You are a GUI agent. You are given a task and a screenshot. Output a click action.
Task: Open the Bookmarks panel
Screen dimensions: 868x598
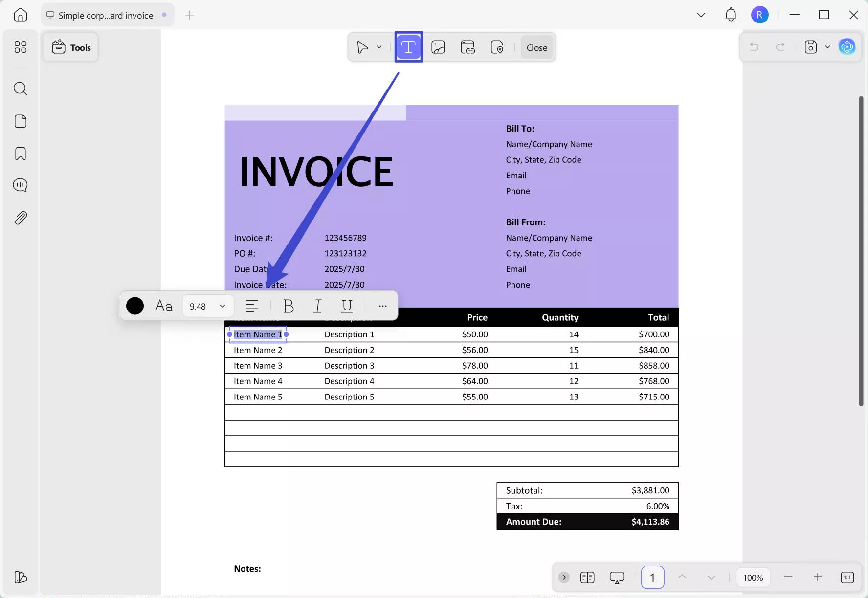[20, 154]
